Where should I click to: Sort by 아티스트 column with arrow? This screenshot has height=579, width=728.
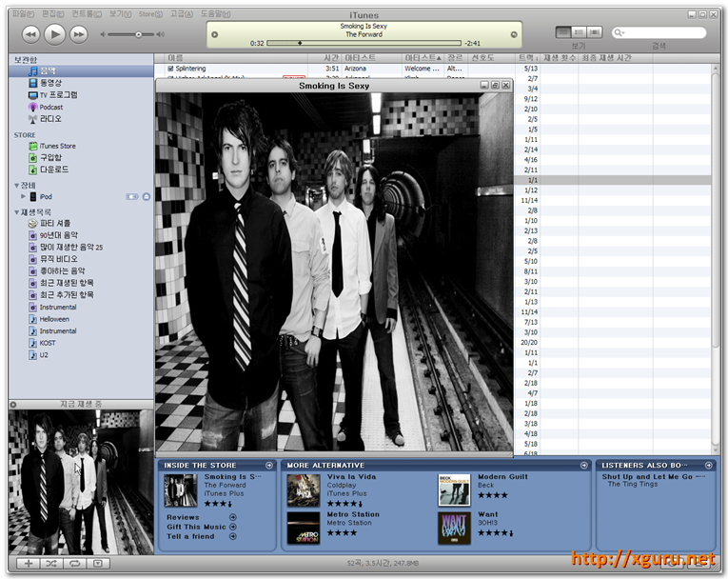(x=423, y=58)
